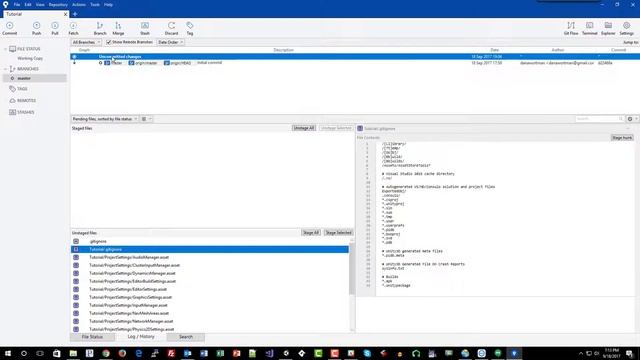The image size is (640, 360).
Task: Open the Date Order dropdown
Action: (x=170, y=42)
